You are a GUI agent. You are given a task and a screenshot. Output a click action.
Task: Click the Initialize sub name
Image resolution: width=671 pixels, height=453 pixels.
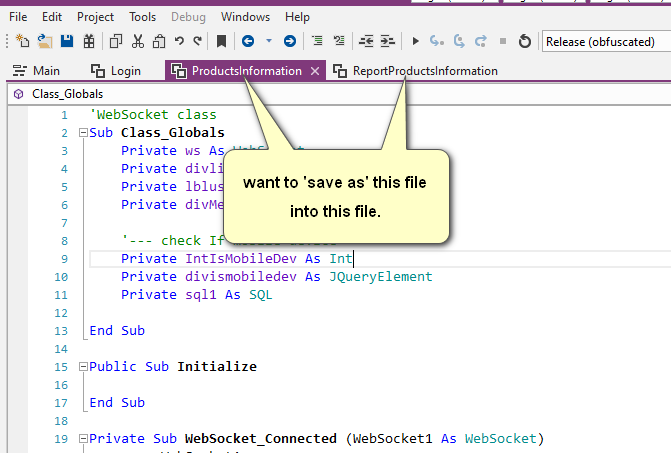coord(217,367)
